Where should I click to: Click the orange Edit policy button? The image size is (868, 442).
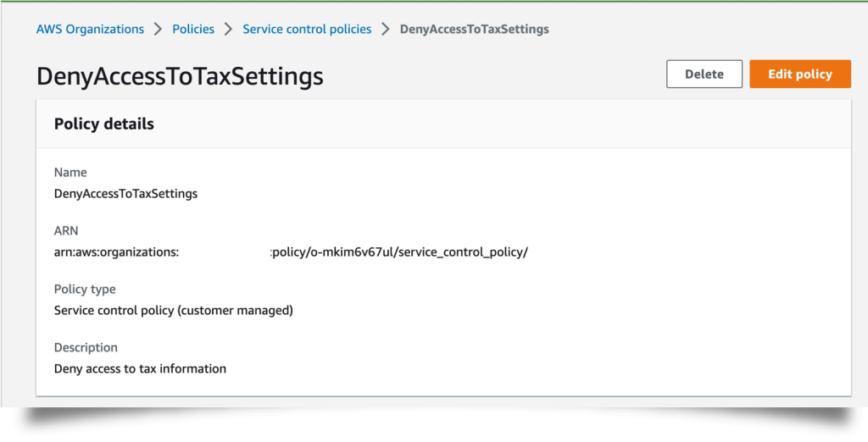click(x=800, y=75)
